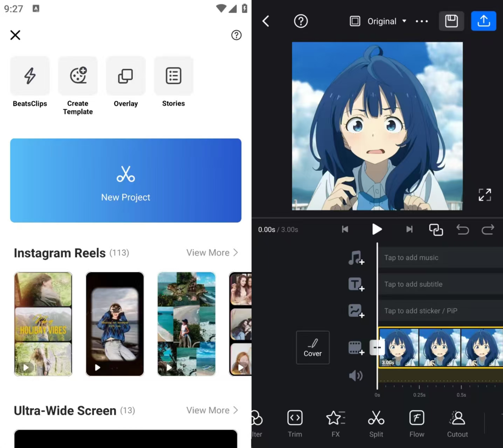Open the BeatsClips tool

(x=30, y=76)
